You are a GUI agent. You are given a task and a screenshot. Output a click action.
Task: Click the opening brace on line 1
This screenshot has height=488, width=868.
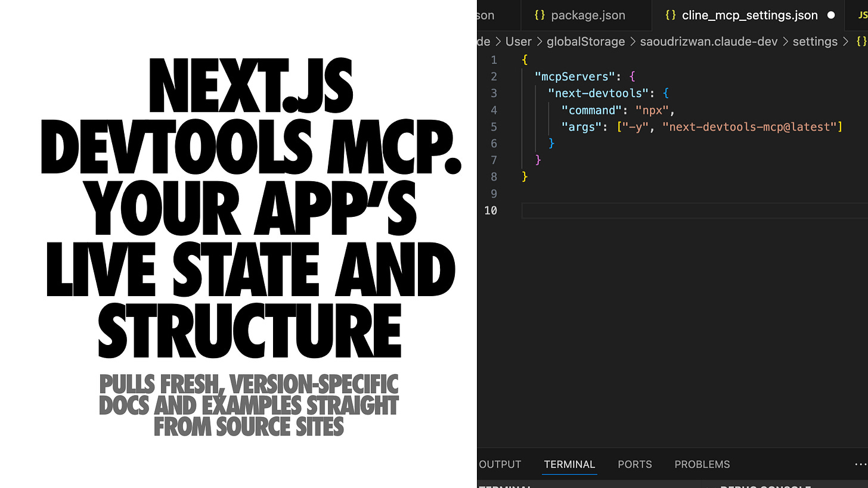(x=525, y=60)
